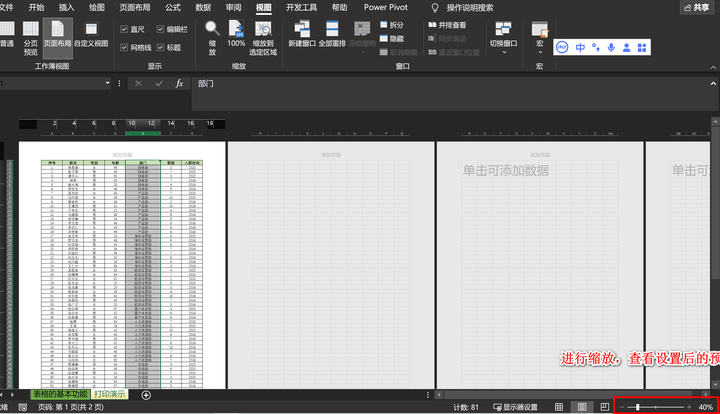720x414 pixels.
Task: Click the Normal view icon in status bar
Action: [x=559, y=407]
